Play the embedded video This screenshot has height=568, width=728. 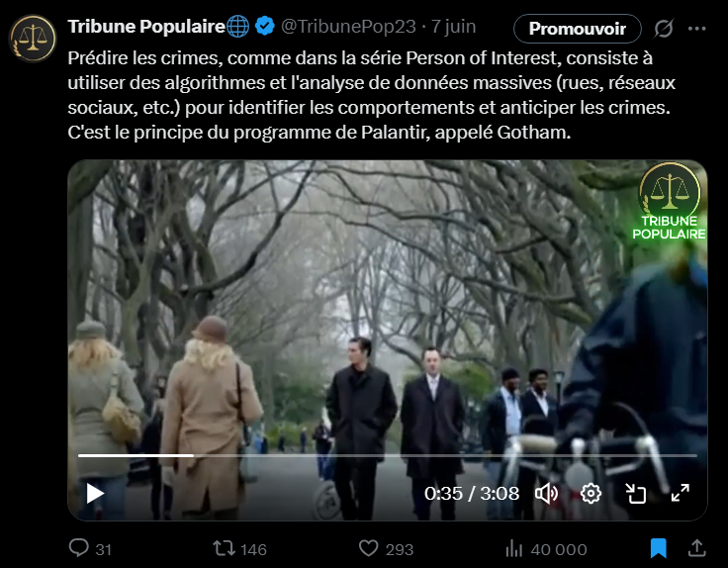pos(95,493)
